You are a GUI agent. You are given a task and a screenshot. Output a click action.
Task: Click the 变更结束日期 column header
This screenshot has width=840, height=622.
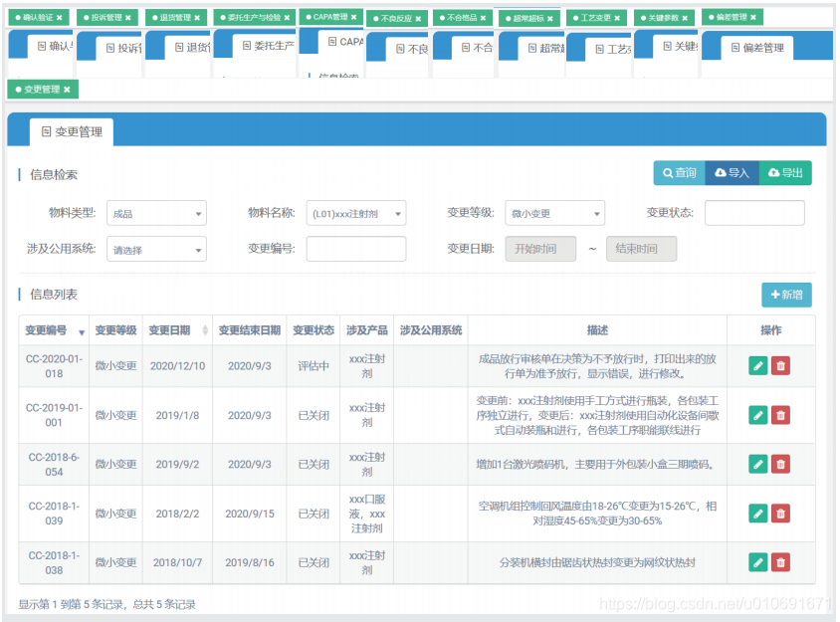(x=250, y=330)
